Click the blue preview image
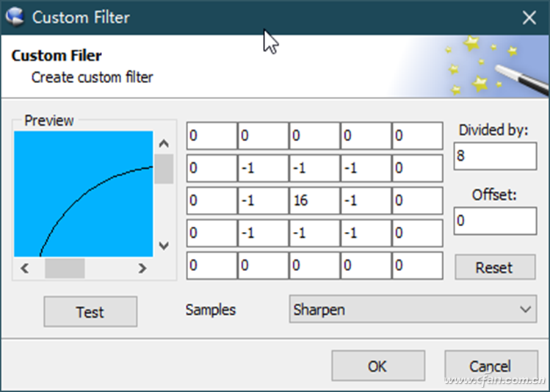The width and height of the screenshot is (550, 392). pos(83,194)
